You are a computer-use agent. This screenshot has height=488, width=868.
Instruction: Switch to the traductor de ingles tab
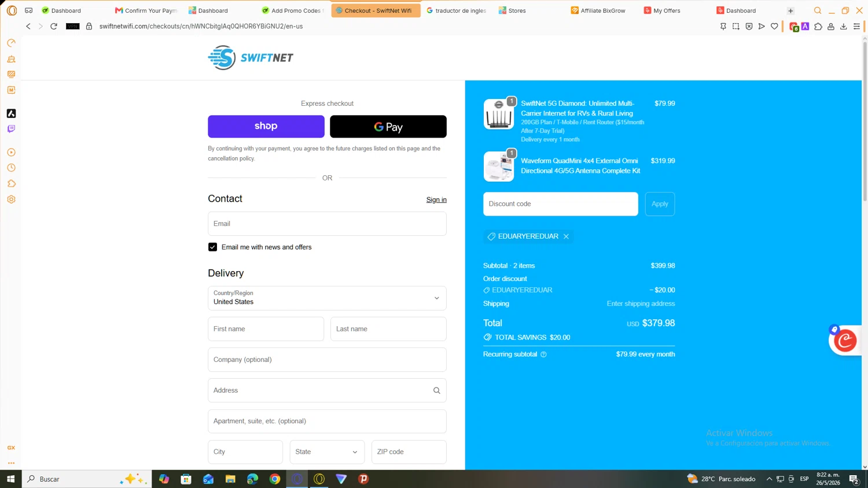click(457, 10)
